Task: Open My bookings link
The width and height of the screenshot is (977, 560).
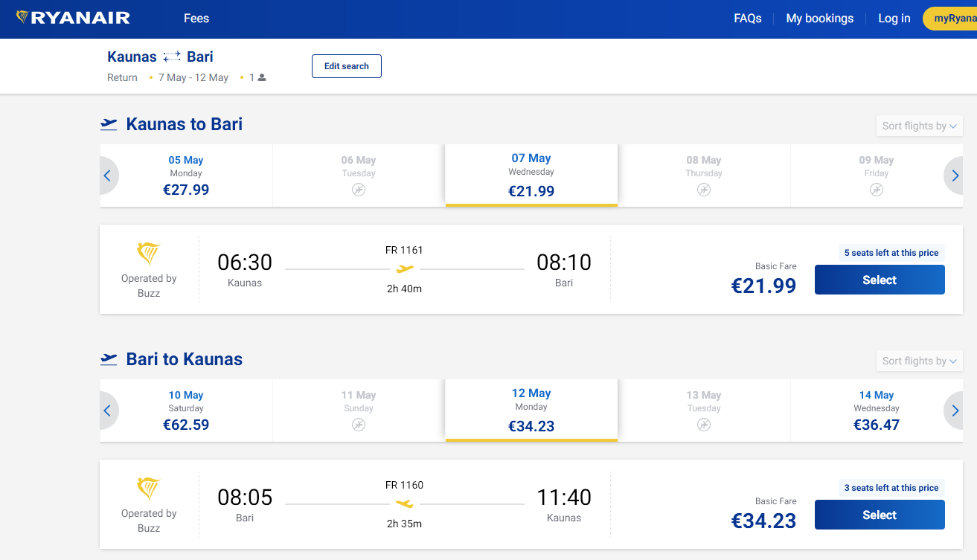Action: (x=820, y=19)
